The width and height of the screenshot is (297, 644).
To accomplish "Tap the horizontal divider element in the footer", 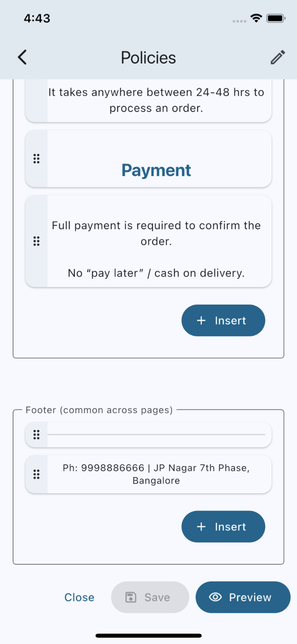I will pos(159,434).
